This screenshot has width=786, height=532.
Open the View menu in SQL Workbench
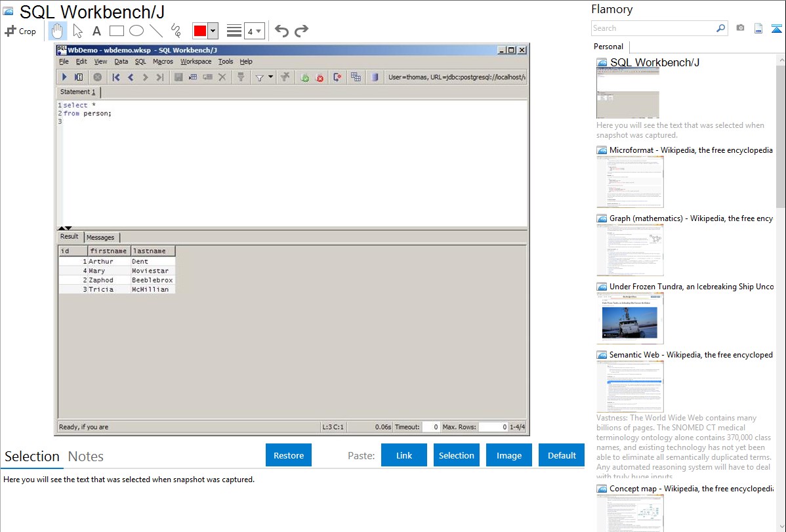pos(101,62)
